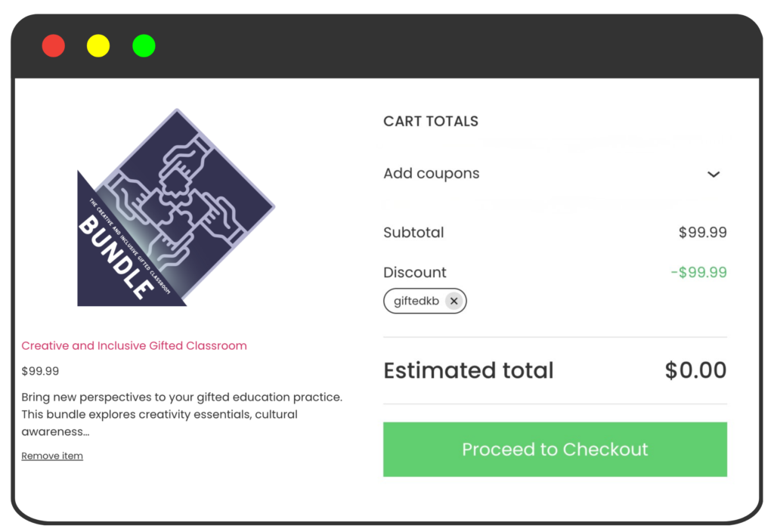Expand the Add coupons chevron arrow
Image resolution: width=774 pixels, height=532 pixels.
click(x=714, y=175)
